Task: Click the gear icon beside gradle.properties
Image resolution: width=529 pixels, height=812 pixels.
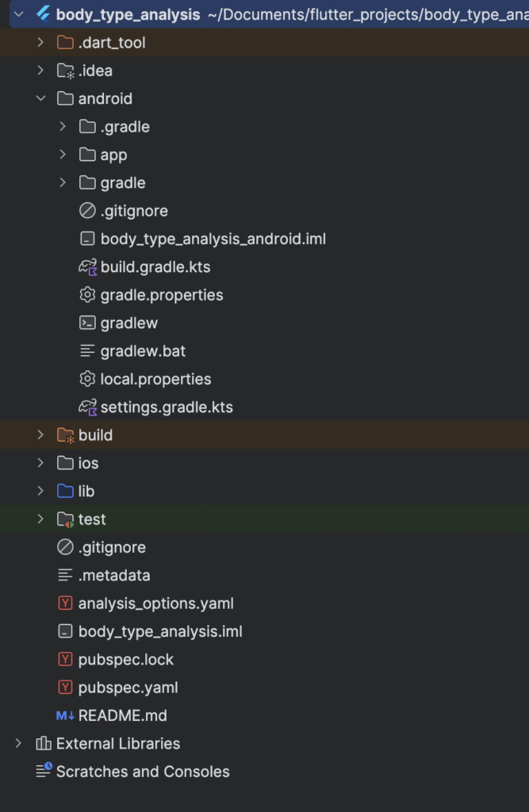Action: tap(87, 295)
